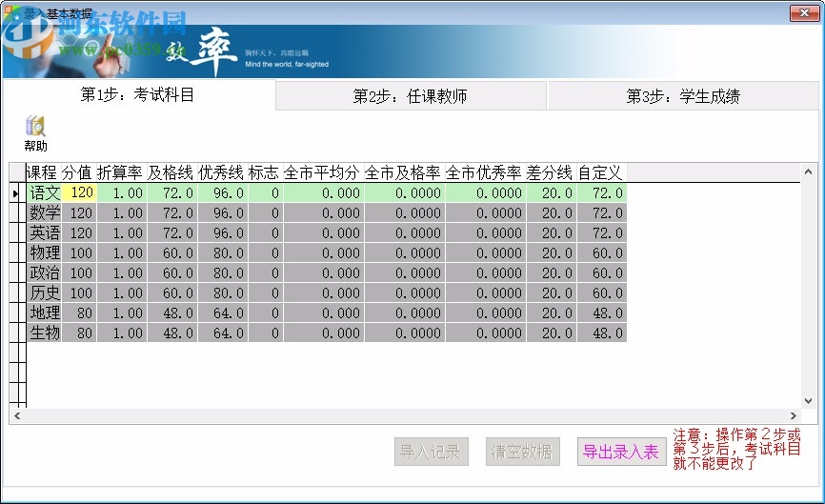Select the 政治 course cell
The height and width of the screenshot is (504, 825).
[44, 272]
